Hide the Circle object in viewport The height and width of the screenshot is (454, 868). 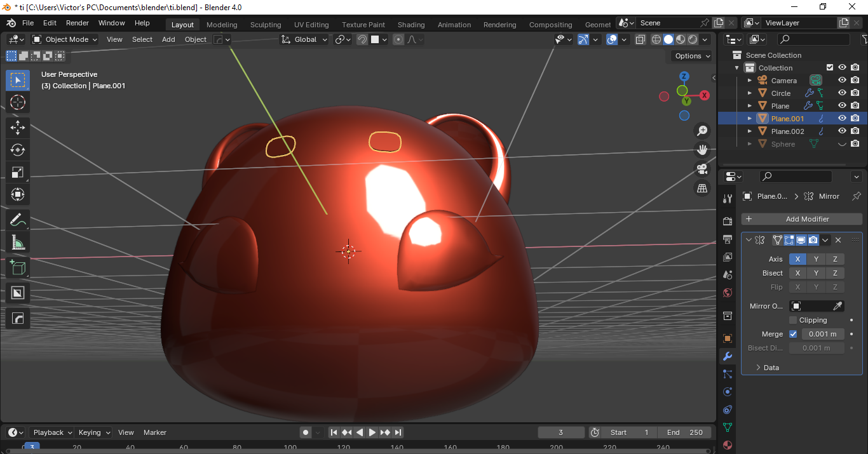pos(842,93)
